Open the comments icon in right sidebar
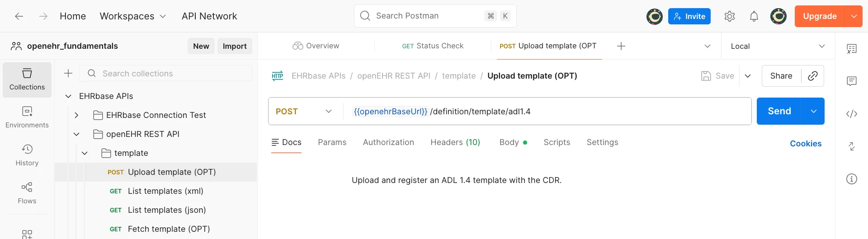868x239 pixels. (852, 81)
